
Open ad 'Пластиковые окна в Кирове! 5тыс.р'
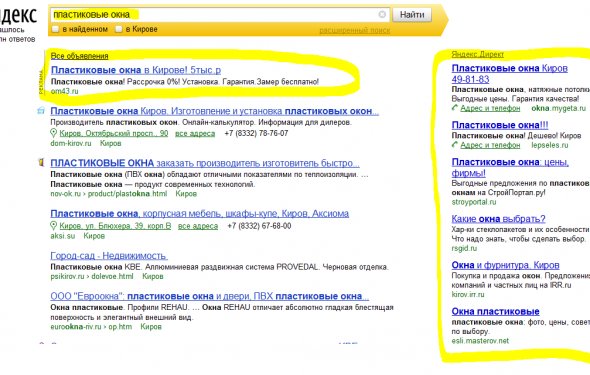click(x=136, y=70)
